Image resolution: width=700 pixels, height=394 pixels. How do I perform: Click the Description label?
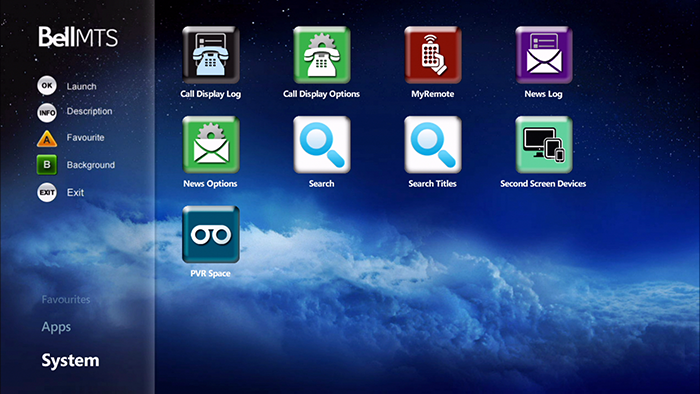point(89,111)
